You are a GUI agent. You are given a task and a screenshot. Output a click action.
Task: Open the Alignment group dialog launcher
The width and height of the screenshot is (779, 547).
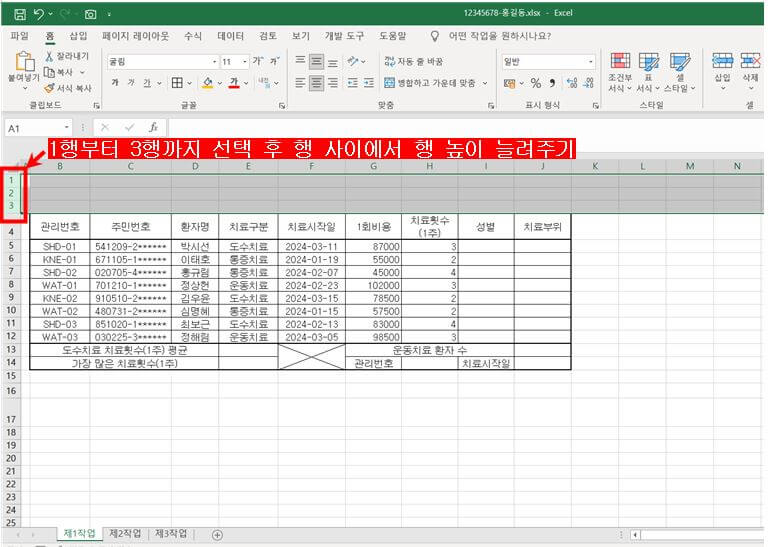[491, 105]
